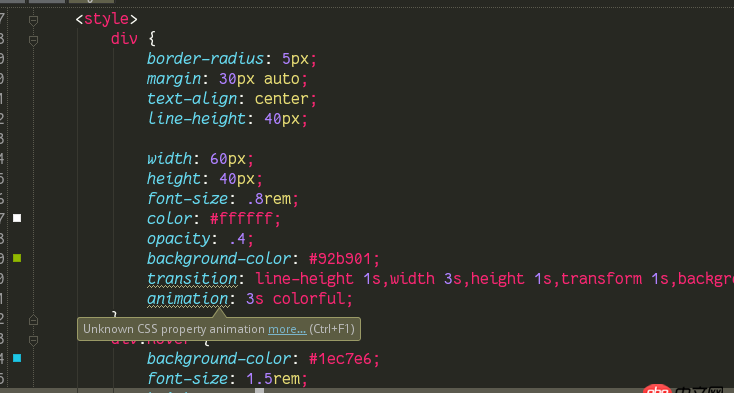Image resolution: width=734 pixels, height=393 pixels.
Task: Place cursor on the "border-radius" property
Action: [x=206, y=59]
